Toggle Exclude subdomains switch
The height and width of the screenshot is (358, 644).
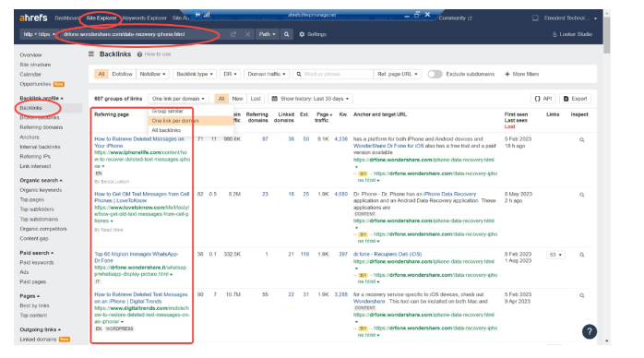(x=435, y=75)
